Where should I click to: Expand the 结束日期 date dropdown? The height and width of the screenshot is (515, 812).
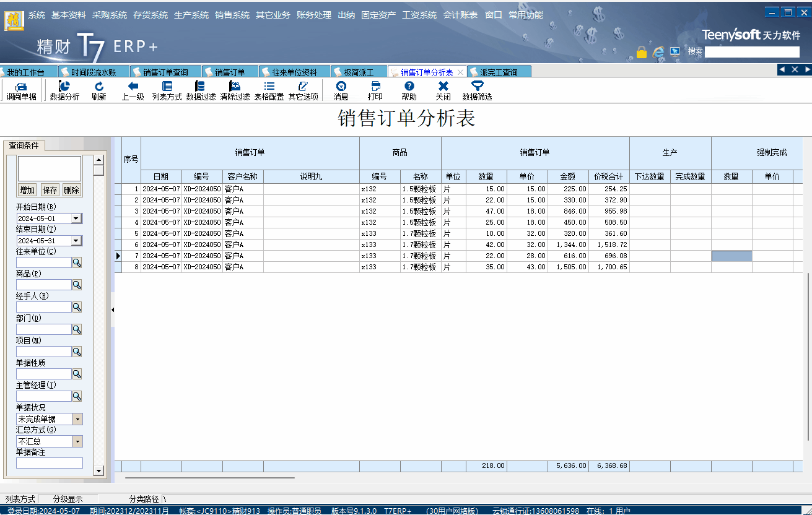[76, 241]
